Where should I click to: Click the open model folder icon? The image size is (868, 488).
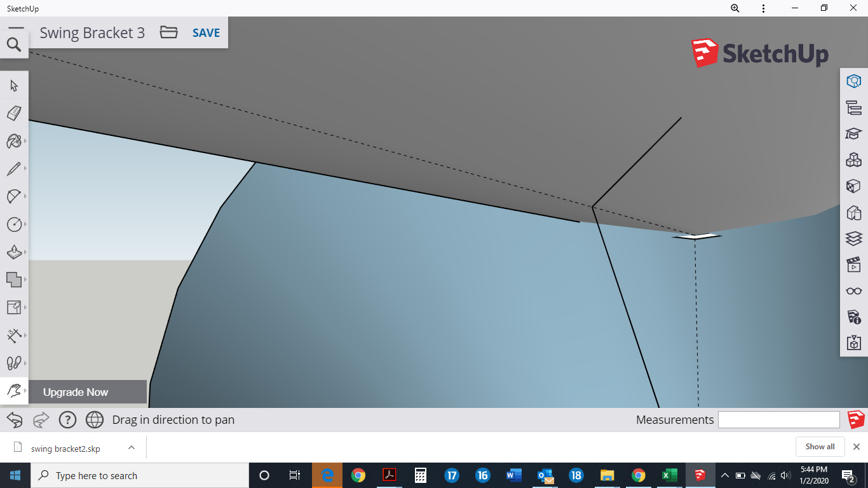coord(168,32)
